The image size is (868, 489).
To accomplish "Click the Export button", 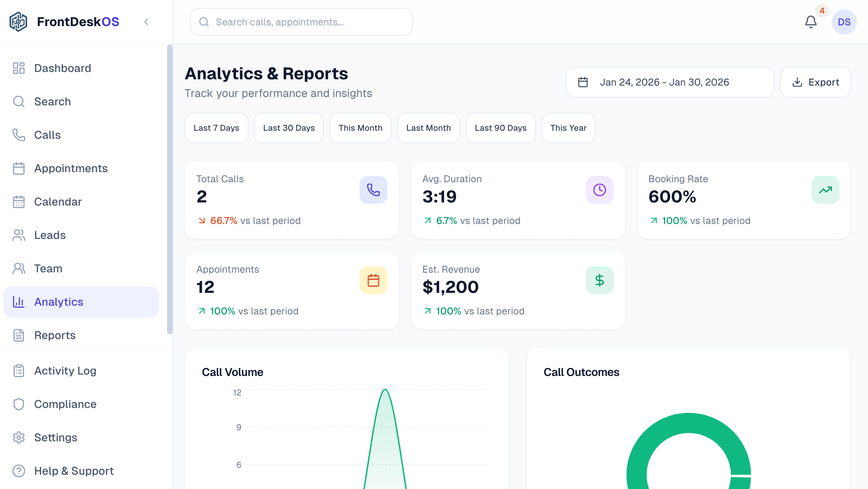I will pyautogui.click(x=815, y=82).
